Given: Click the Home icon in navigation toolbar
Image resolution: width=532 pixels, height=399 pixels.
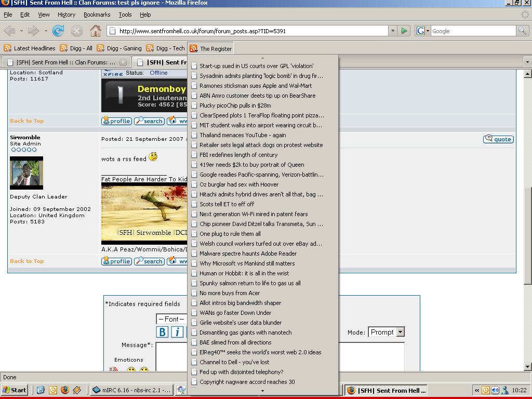Looking at the screenshot, I should pyautogui.click(x=96, y=31).
